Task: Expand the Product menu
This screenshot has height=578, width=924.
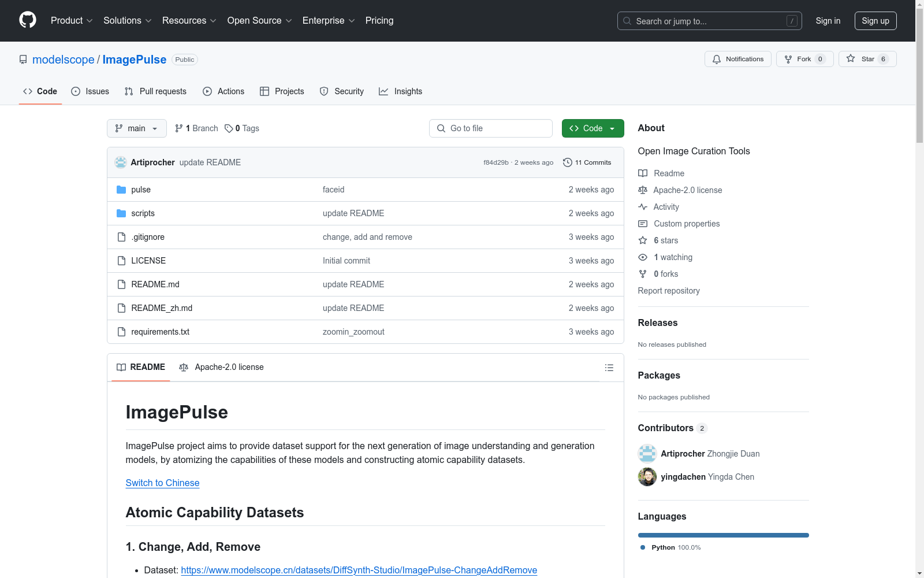Action: (72, 20)
